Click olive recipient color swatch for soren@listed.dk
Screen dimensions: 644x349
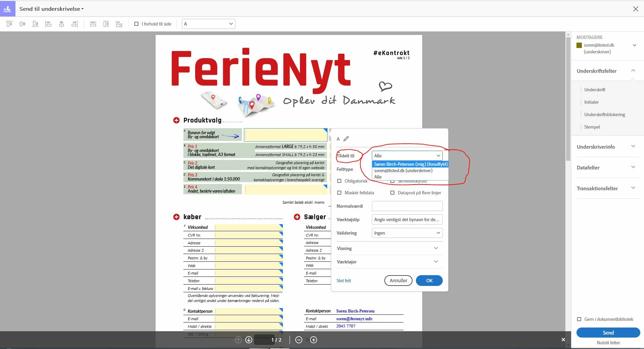click(x=579, y=45)
